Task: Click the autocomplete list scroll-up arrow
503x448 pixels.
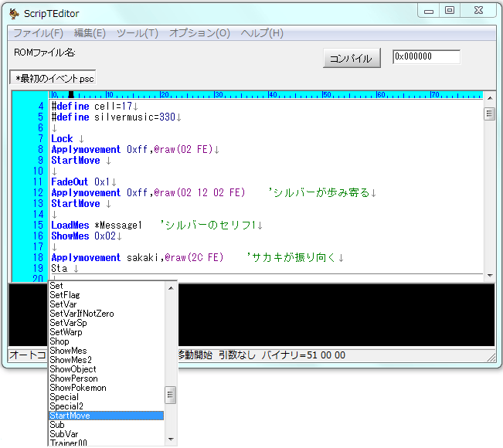Action: pos(171,287)
